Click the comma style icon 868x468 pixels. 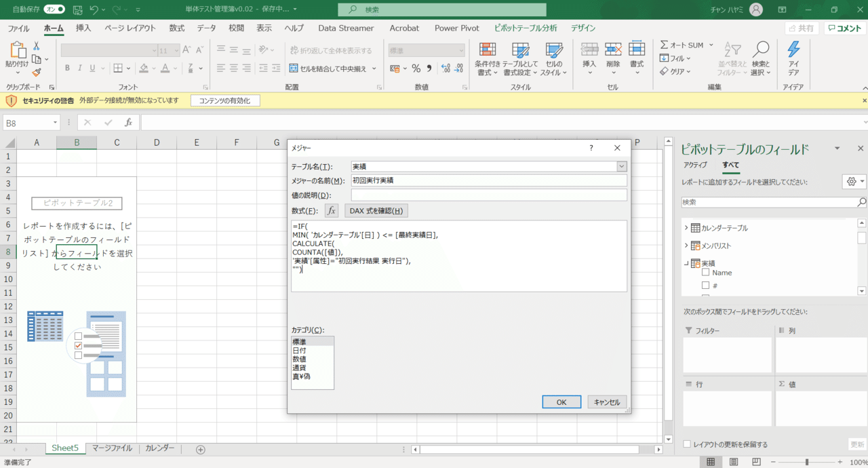(430, 69)
